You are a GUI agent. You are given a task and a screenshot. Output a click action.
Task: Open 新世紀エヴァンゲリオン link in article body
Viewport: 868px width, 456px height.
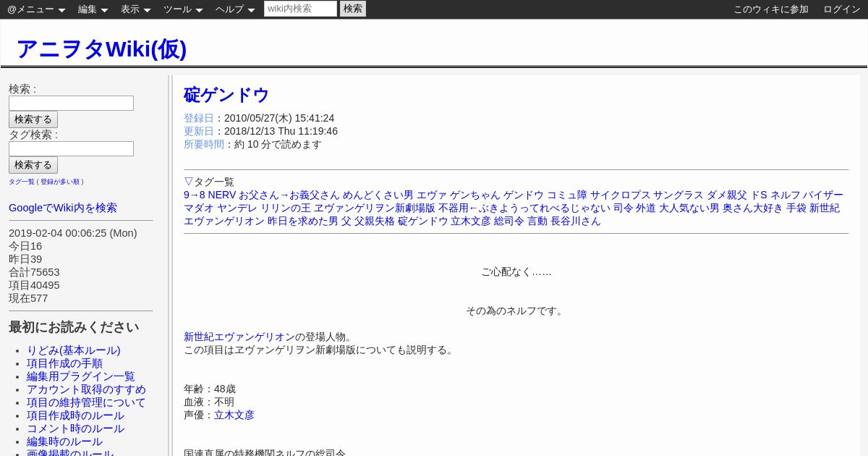(x=239, y=337)
